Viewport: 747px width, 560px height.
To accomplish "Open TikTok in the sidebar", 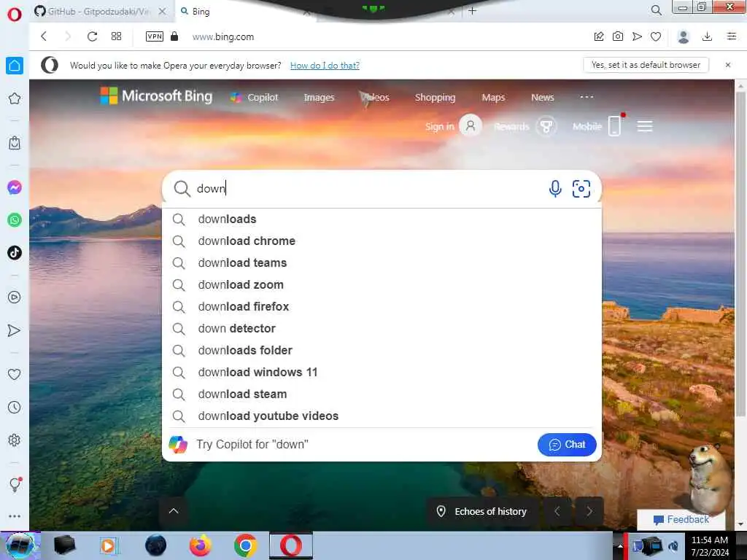I will click(x=15, y=252).
